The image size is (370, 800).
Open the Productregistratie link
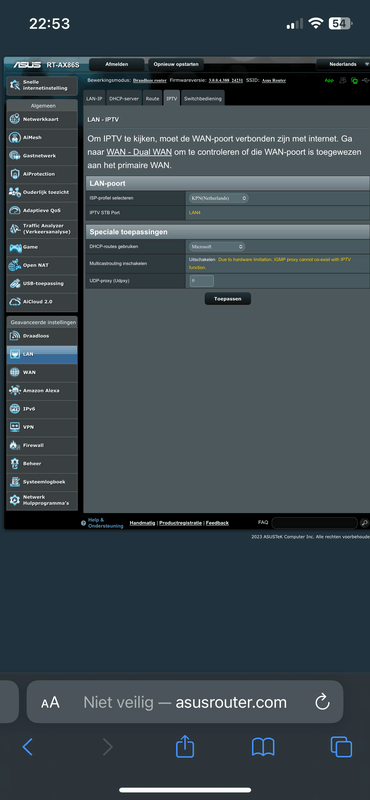pos(181,523)
